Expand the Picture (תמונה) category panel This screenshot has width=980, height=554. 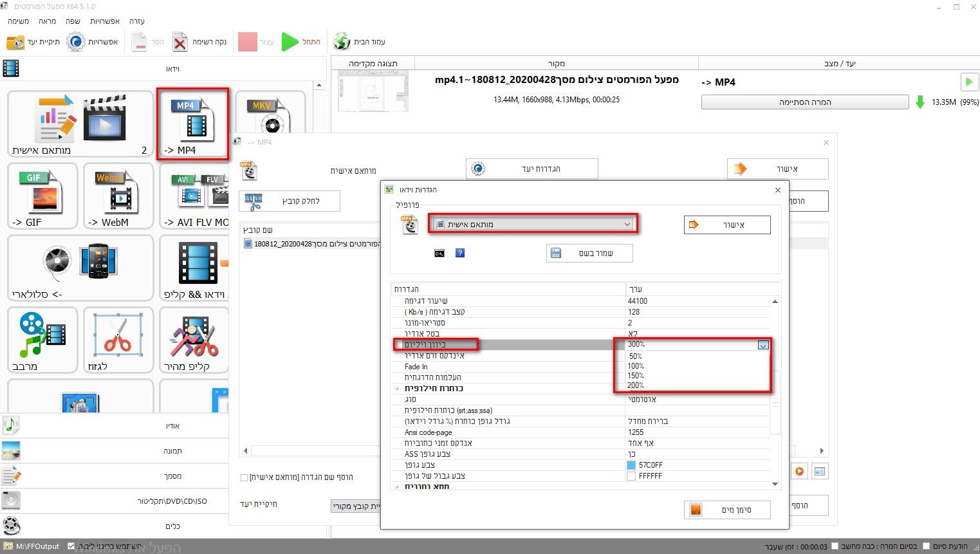115,451
